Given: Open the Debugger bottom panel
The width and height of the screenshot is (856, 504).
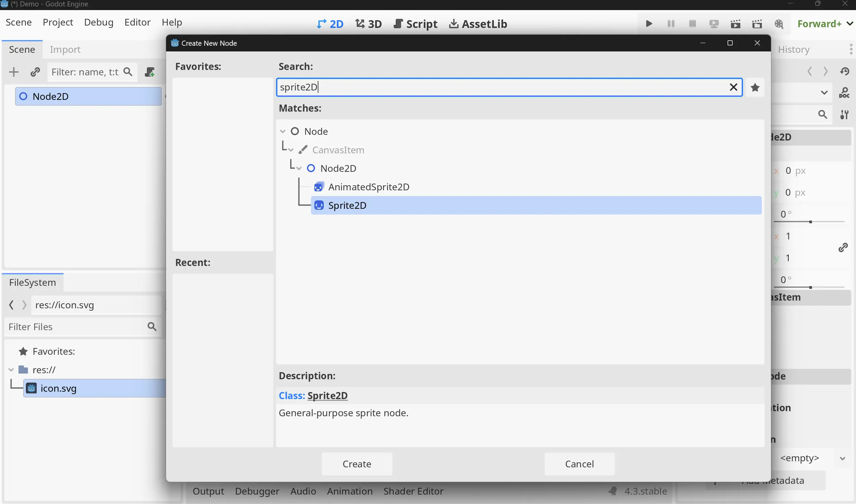Looking at the screenshot, I should (257, 491).
